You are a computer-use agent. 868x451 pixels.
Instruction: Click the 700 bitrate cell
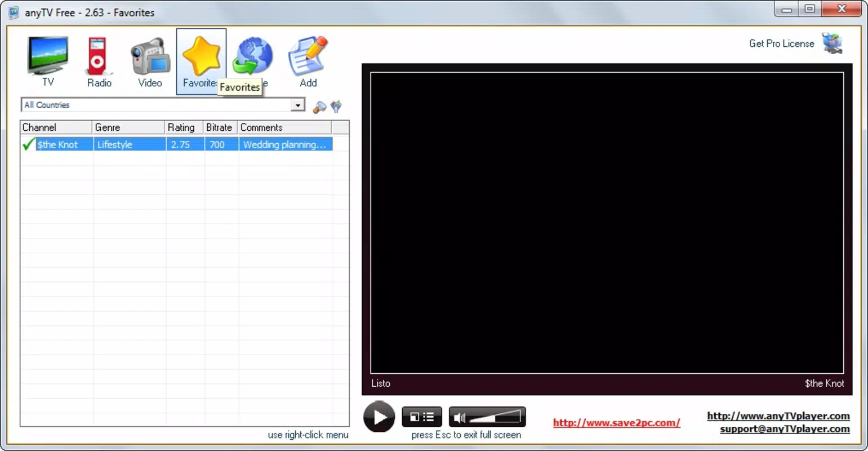pos(221,144)
